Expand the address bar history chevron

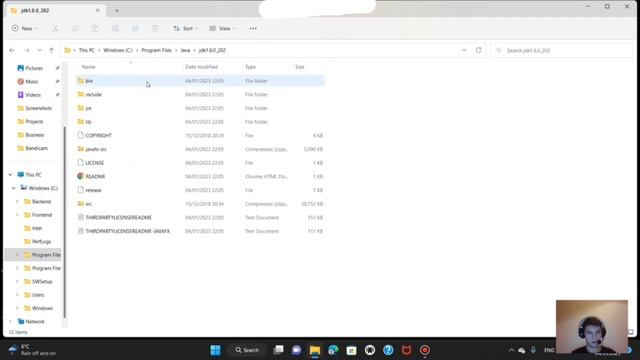click(x=464, y=50)
